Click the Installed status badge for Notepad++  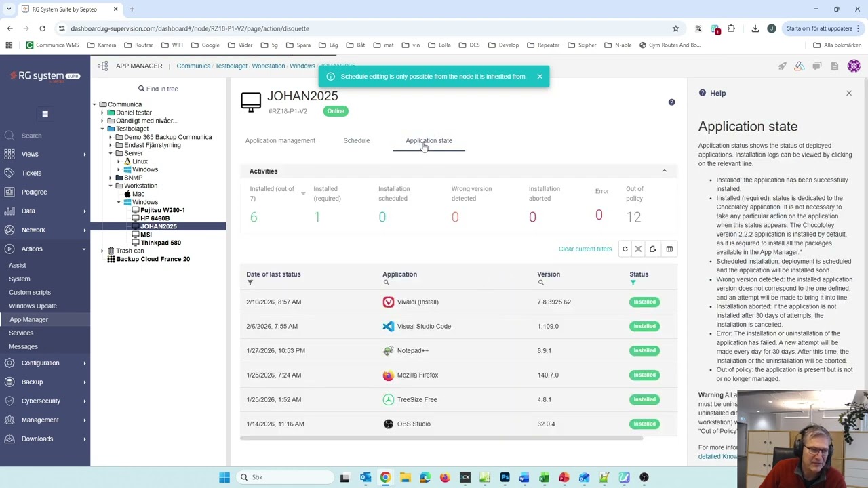(x=644, y=350)
